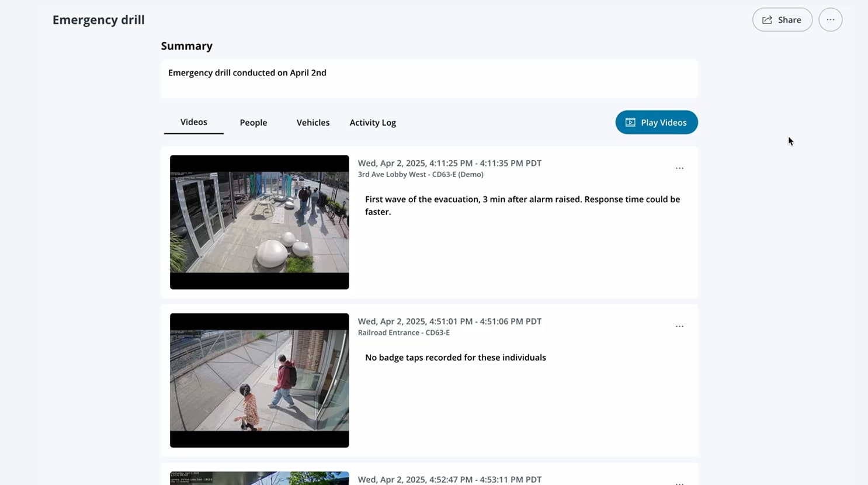Select the 4:52:47 PM clip timestamp
This screenshot has height=485, width=868.
pyautogui.click(x=450, y=480)
